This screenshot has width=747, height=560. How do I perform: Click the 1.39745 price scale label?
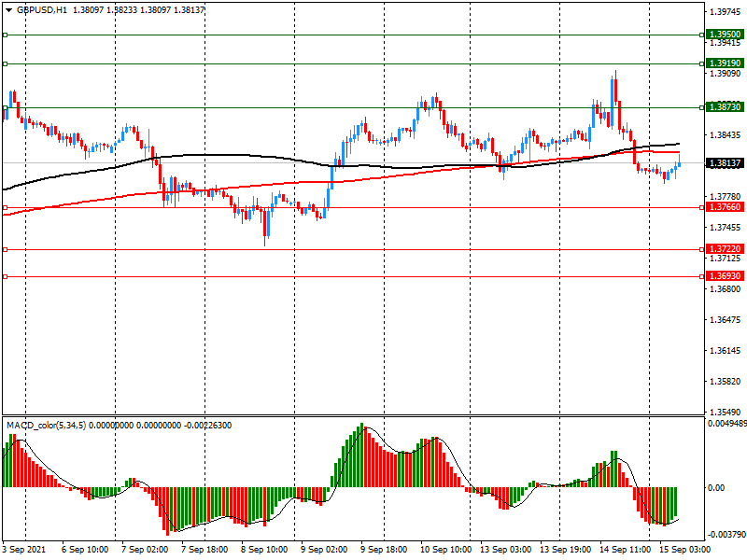(726, 12)
